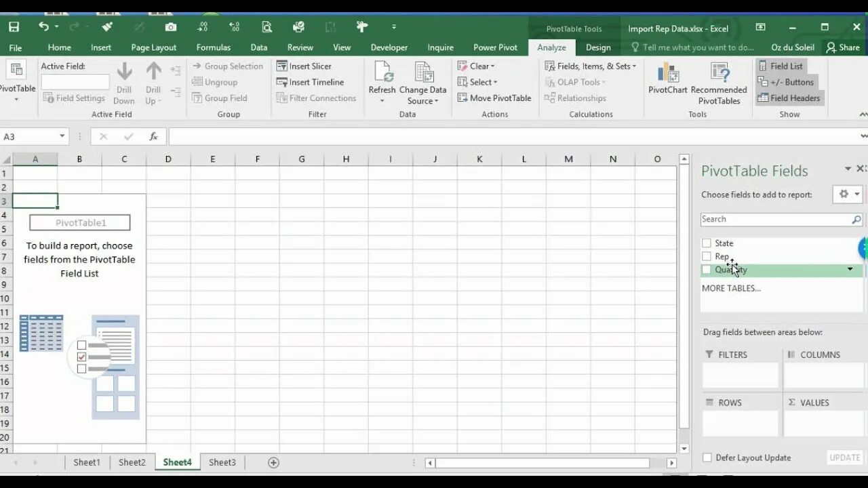Check the Quantity field checkbox

[707, 270]
